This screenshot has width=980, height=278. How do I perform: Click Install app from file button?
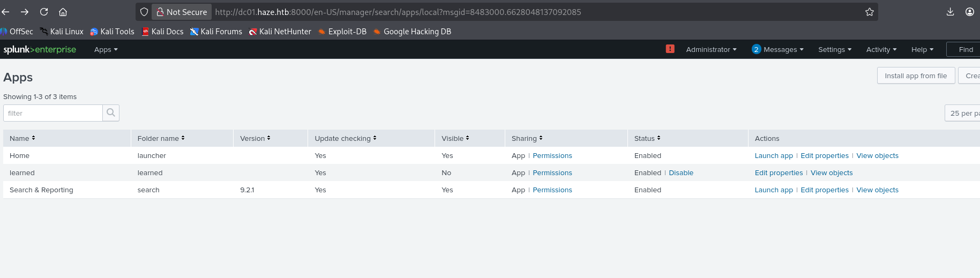click(916, 76)
